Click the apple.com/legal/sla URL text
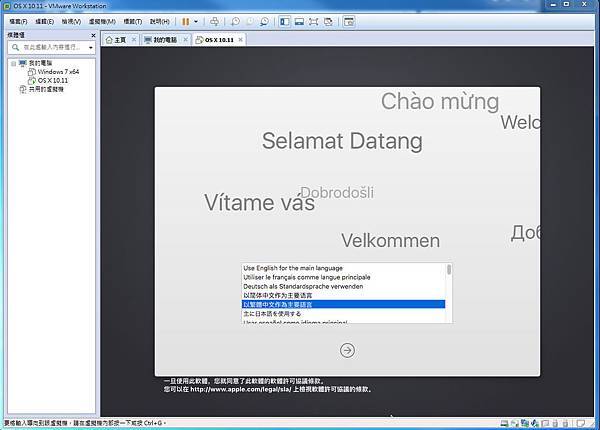This screenshot has width=600, height=430. (x=241, y=389)
